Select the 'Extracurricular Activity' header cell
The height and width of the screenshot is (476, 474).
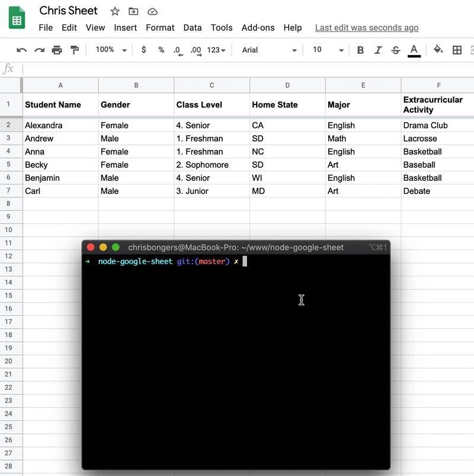(x=438, y=105)
